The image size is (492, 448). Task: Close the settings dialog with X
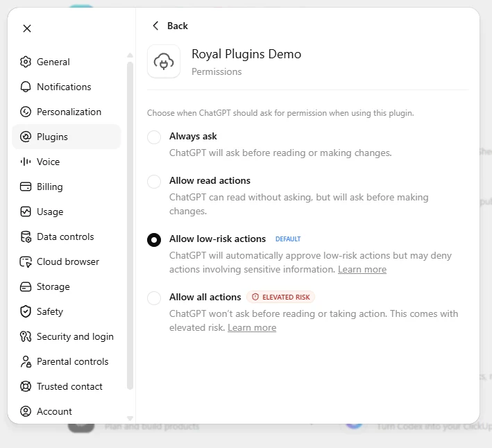[x=27, y=28]
